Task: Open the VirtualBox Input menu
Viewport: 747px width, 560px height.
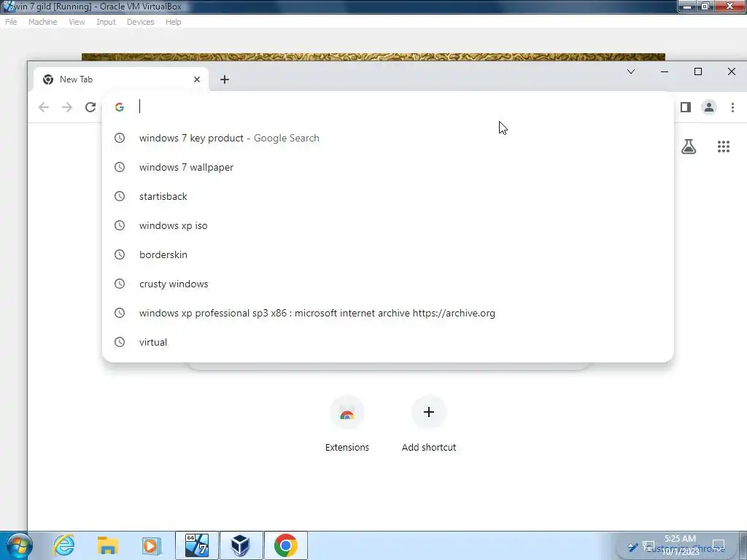Action: (106, 22)
